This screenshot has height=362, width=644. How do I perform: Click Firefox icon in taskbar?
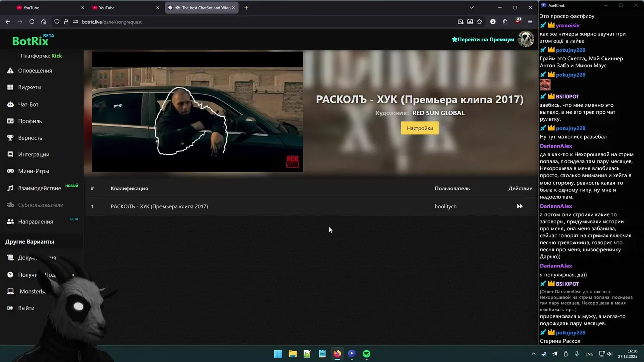[337, 354]
